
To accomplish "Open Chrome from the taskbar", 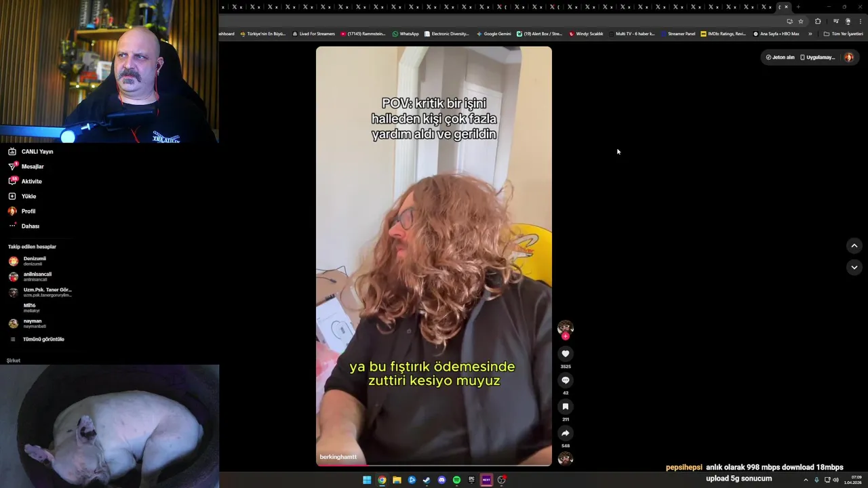I will [382, 480].
